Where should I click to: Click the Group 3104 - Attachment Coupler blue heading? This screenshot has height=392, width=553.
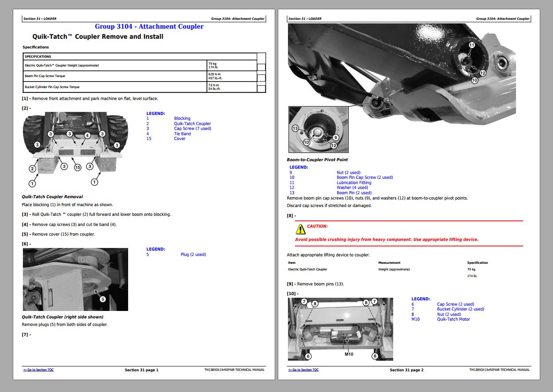(x=149, y=26)
